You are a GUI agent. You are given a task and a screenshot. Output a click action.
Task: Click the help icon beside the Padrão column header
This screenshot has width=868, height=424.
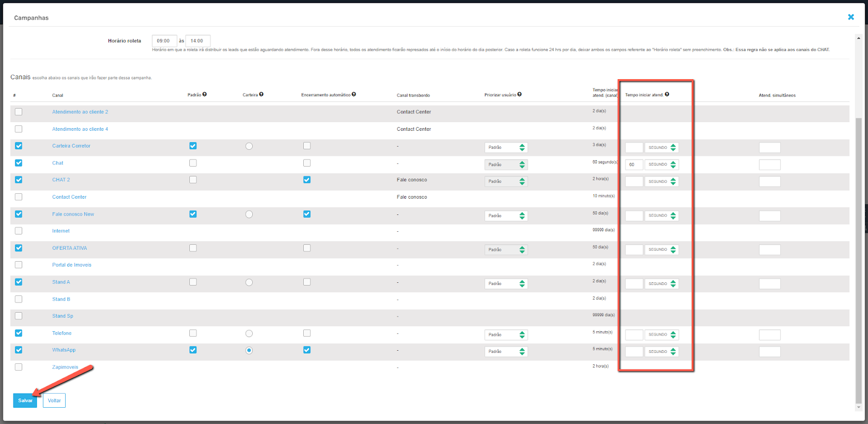pos(205,94)
